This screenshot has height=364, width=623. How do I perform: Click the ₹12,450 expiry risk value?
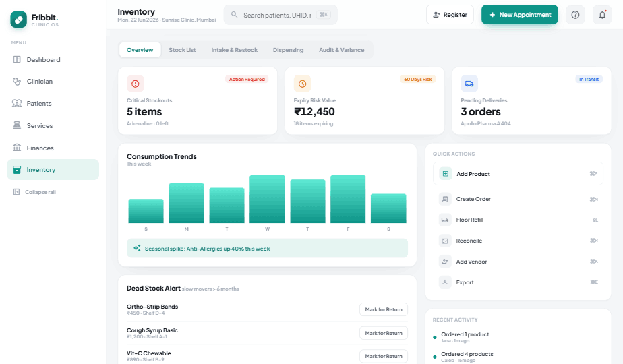click(314, 112)
